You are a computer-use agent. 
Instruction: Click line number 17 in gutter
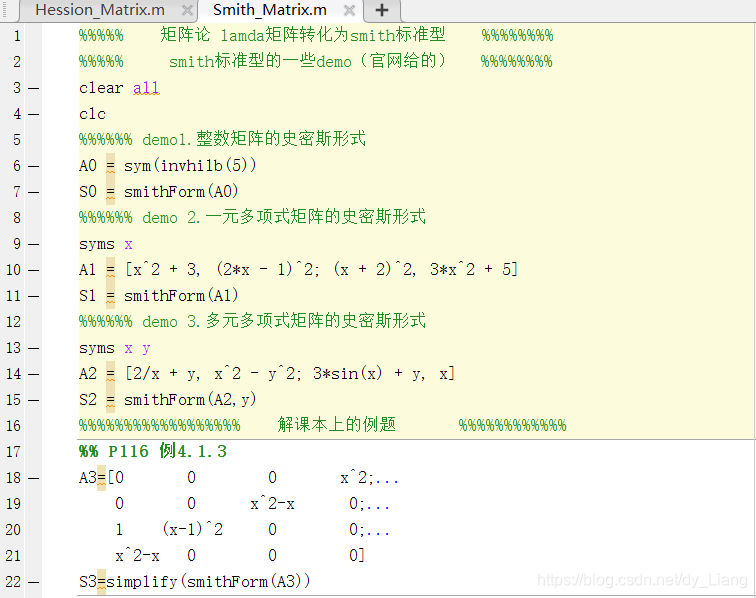point(14,452)
